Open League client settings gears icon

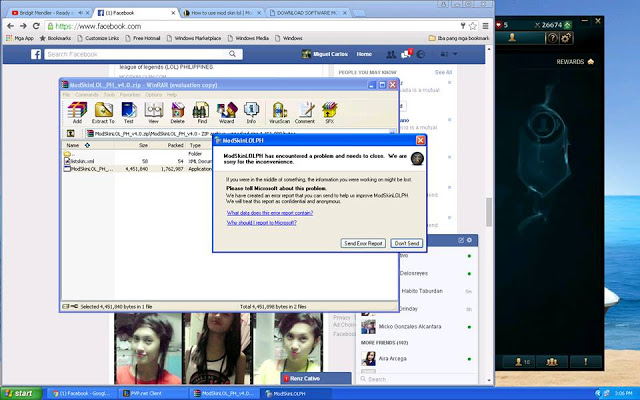pyautogui.click(x=566, y=38)
